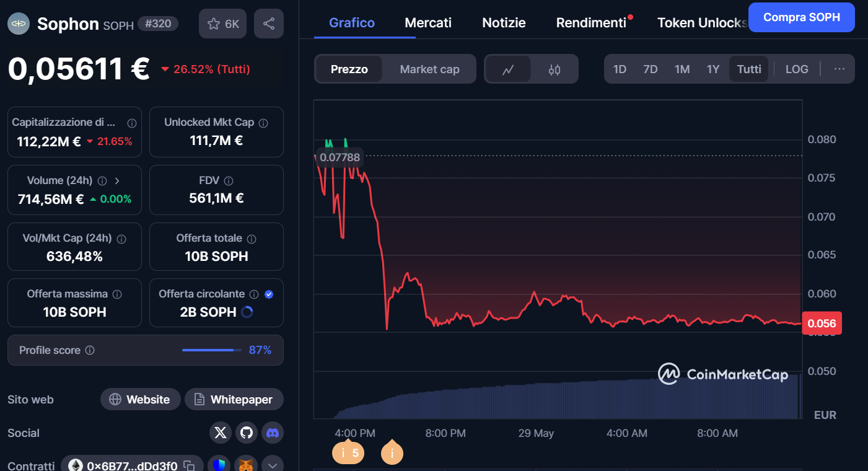Click the Sophon logo icon
The image size is (868, 471).
tap(19, 24)
